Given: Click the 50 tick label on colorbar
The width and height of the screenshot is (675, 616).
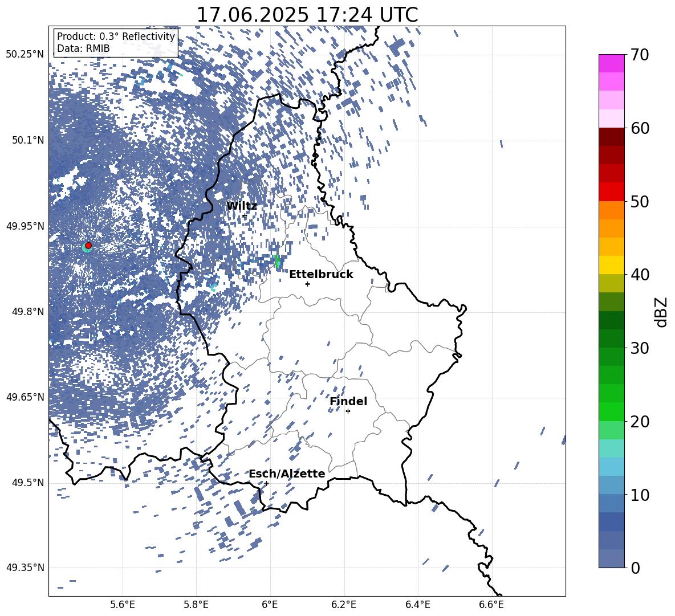Looking at the screenshot, I should [640, 202].
